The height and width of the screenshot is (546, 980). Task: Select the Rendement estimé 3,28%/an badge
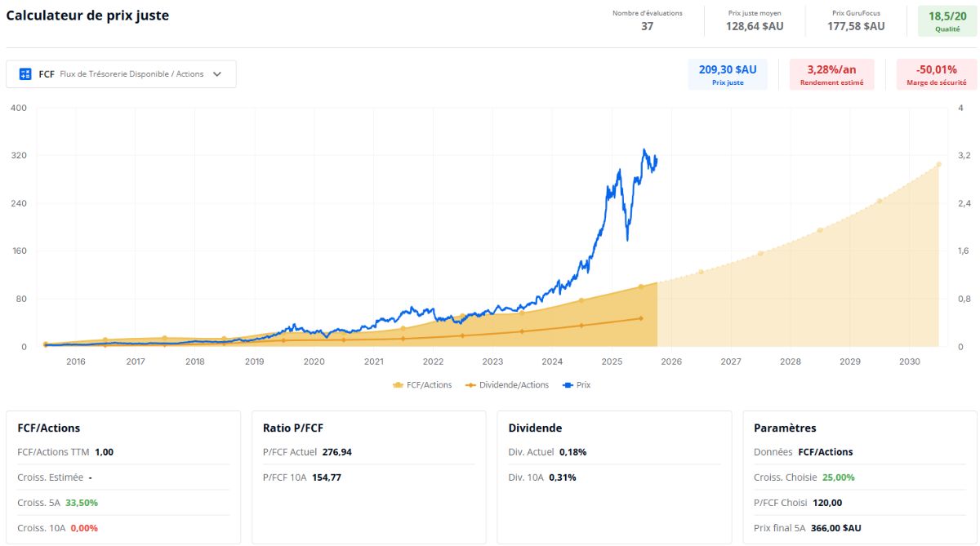831,74
